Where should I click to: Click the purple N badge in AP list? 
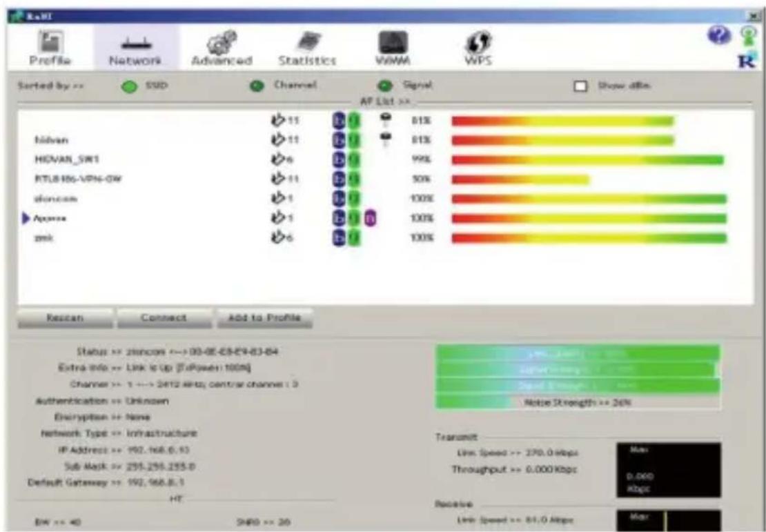coord(370,218)
